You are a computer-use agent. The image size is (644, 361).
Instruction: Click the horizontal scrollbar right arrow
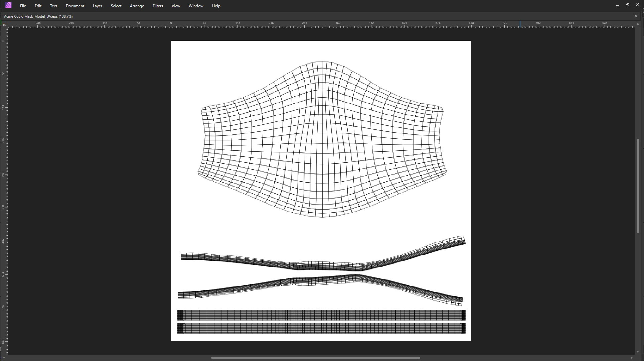tap(631, 358)
